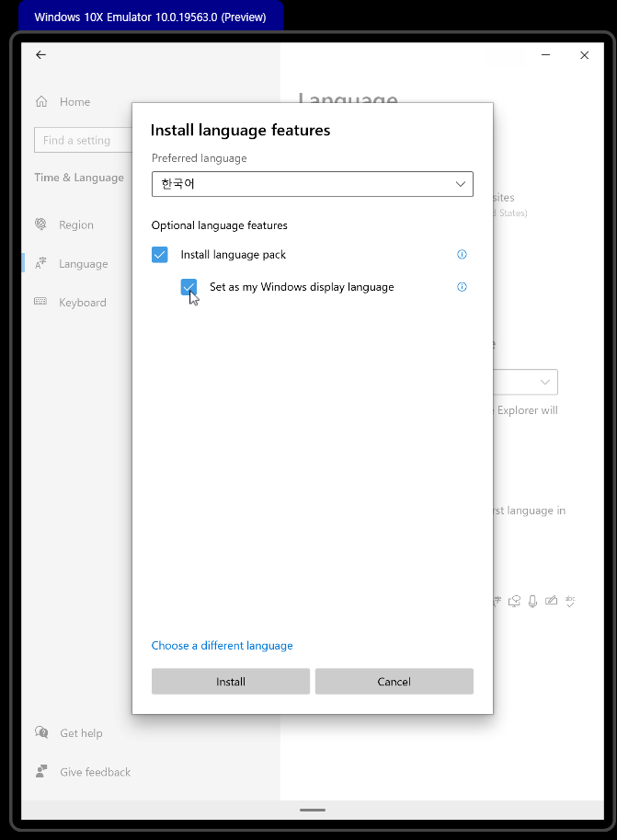Click the Language sidebar icon
The image size is (617, 840).
(x=40, y=263)
